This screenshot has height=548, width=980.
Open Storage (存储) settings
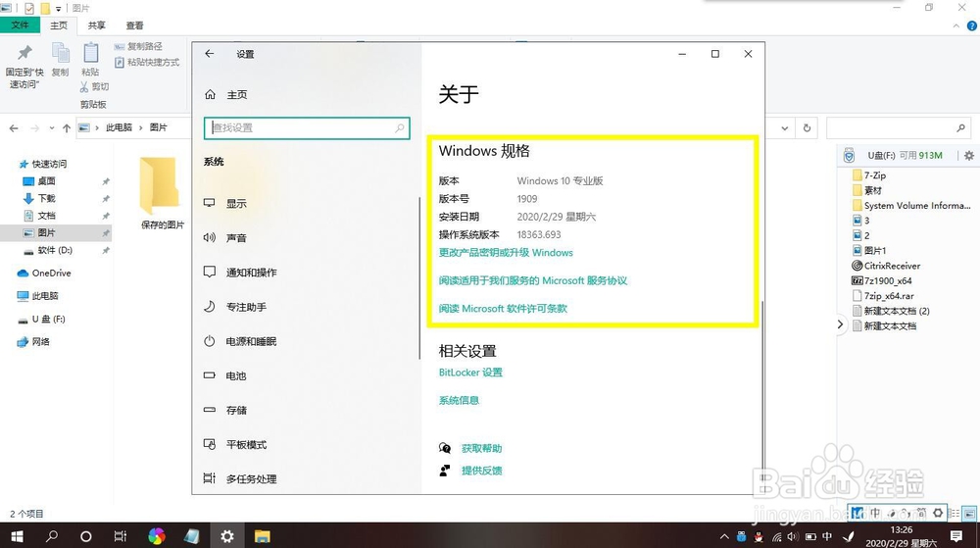[225, 410]
